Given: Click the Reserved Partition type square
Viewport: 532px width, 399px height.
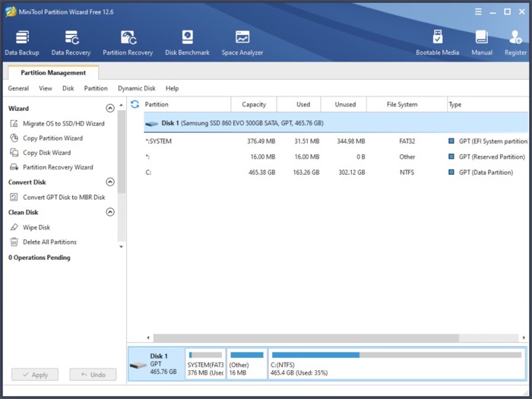Looking at the screenshot, I should pos(451,157).
